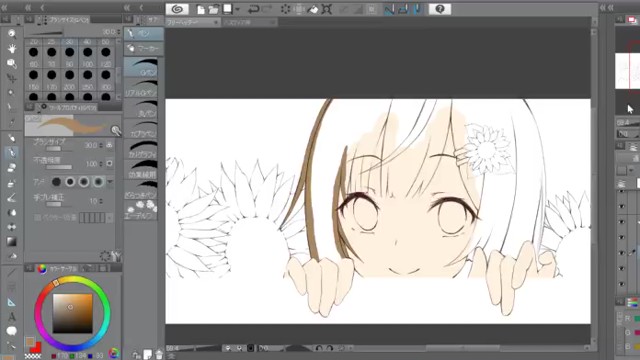Expand the anti-aliasing dropdown arrow

point(109,182)
